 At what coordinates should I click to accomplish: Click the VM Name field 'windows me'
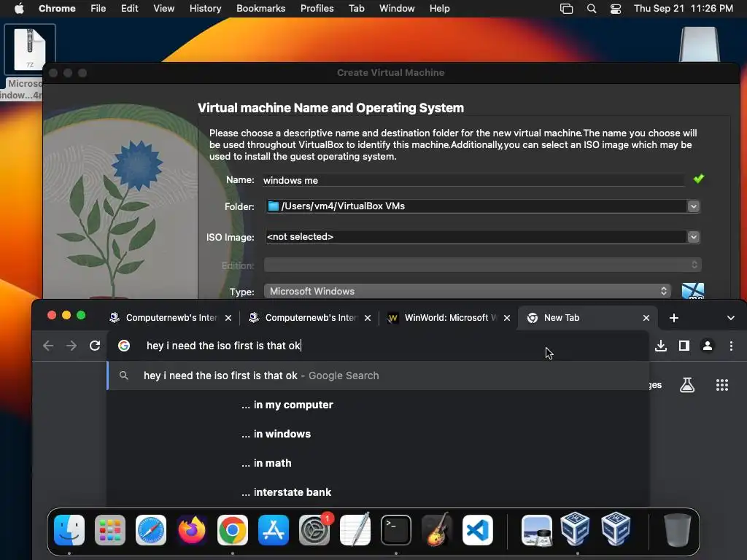click(473, 180)
